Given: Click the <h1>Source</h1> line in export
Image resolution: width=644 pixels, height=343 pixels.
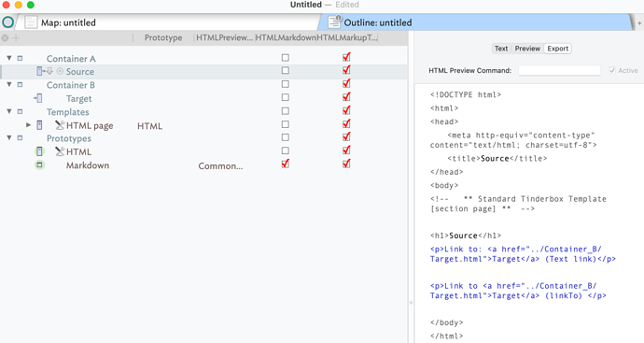Looking at the screenshot, I should [x=466, y=236].
